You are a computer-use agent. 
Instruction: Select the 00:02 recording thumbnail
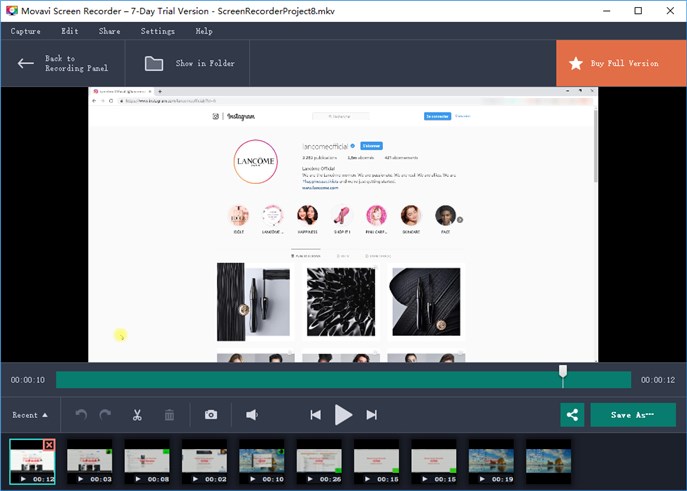coord(204,462)
